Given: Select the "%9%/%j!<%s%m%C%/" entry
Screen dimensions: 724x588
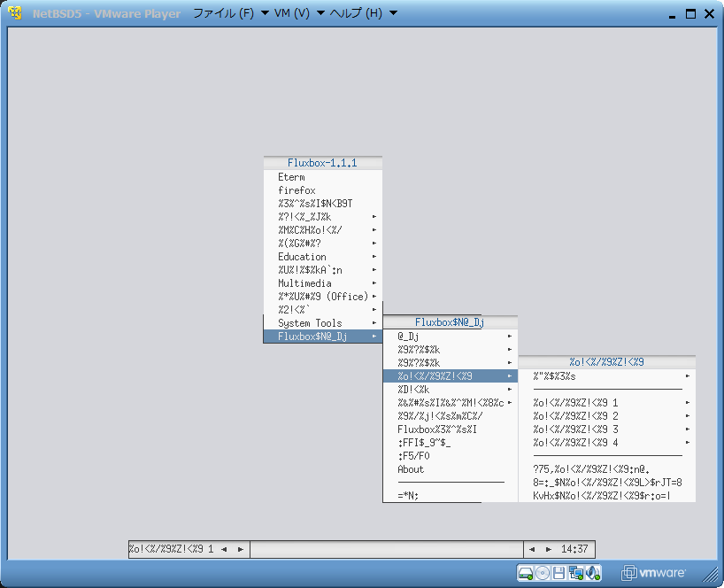Looking at the screenshot, I should [x=451, y=416].
